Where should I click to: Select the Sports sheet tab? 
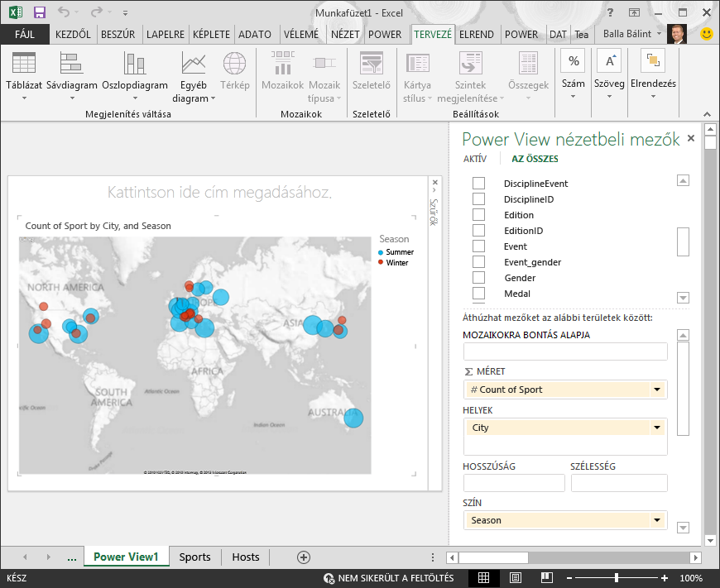click(x=194, y=557)
